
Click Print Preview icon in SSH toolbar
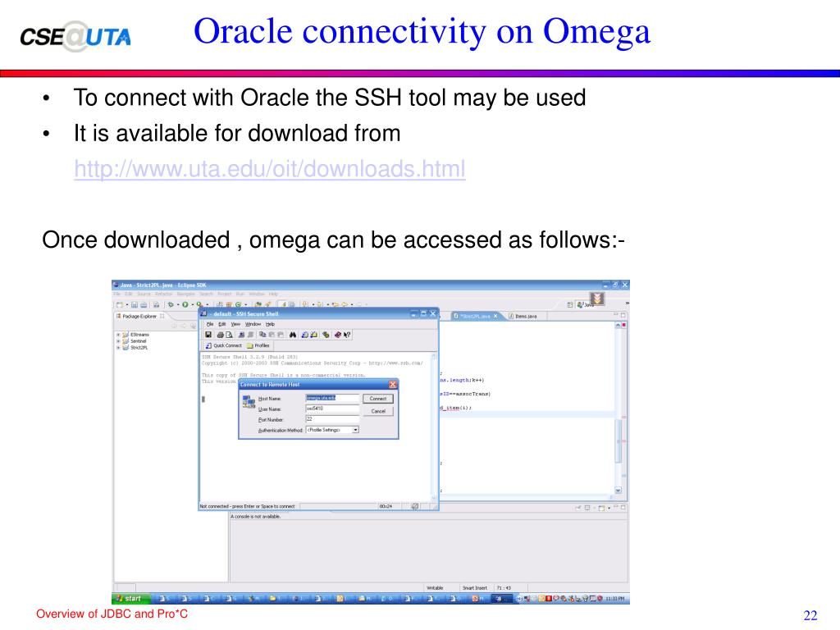tap(229, 335)
